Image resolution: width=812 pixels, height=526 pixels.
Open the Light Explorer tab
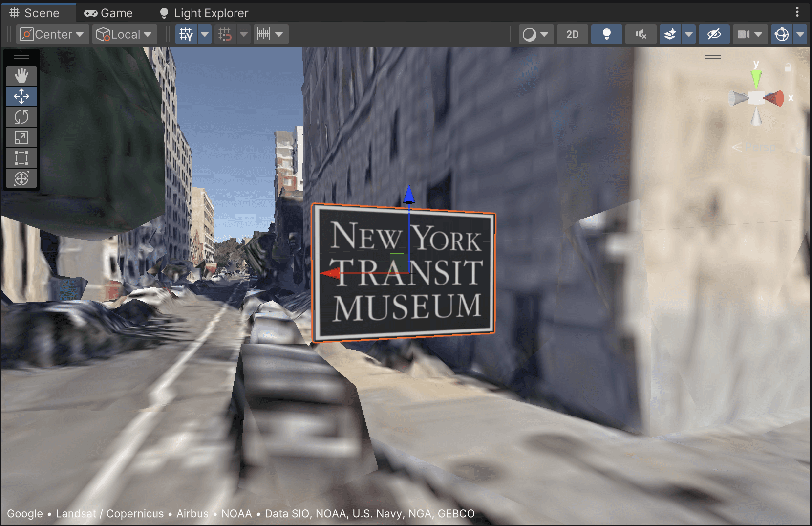click(204, 13)
